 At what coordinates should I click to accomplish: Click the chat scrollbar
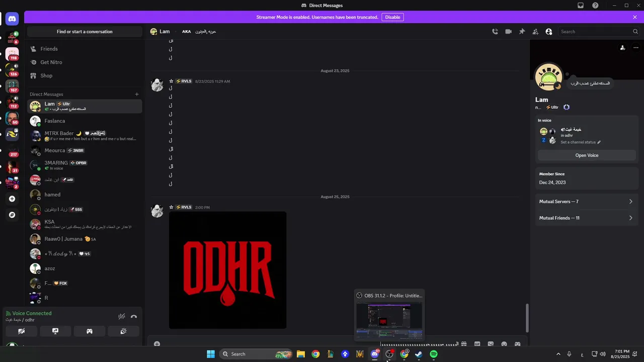point(527,318)
